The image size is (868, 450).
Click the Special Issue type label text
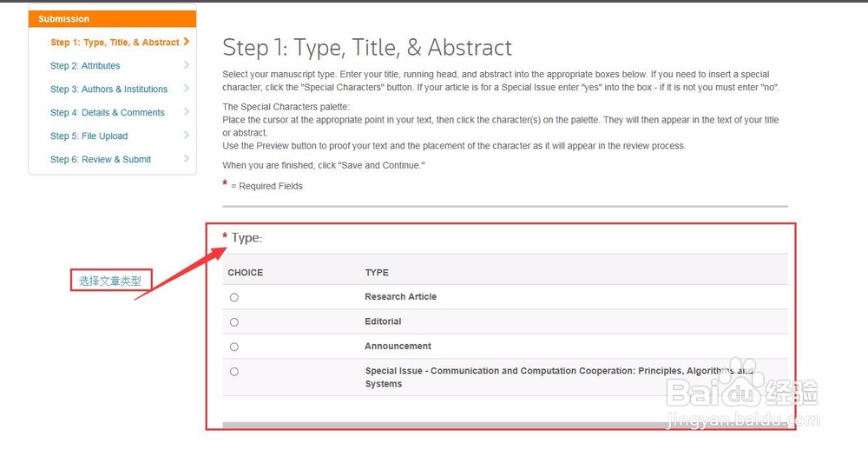(559, 377)
